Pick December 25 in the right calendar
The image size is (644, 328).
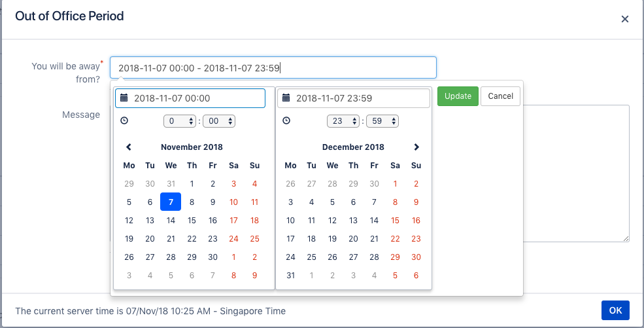click(311, 257)
